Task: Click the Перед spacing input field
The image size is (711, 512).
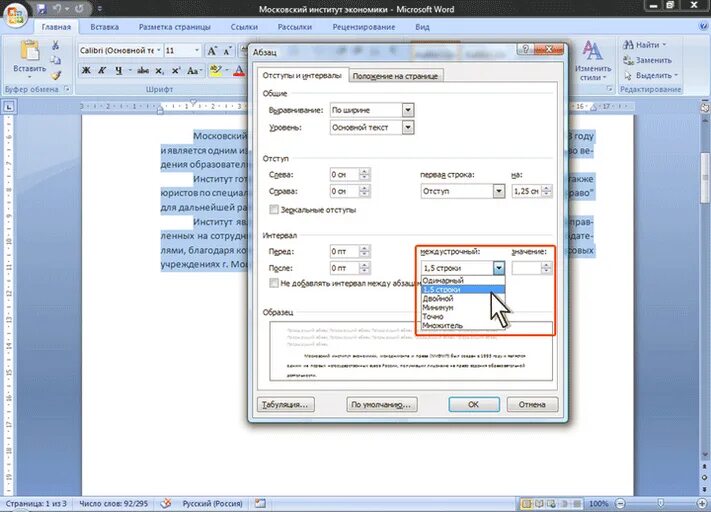Action: [345, 251]
